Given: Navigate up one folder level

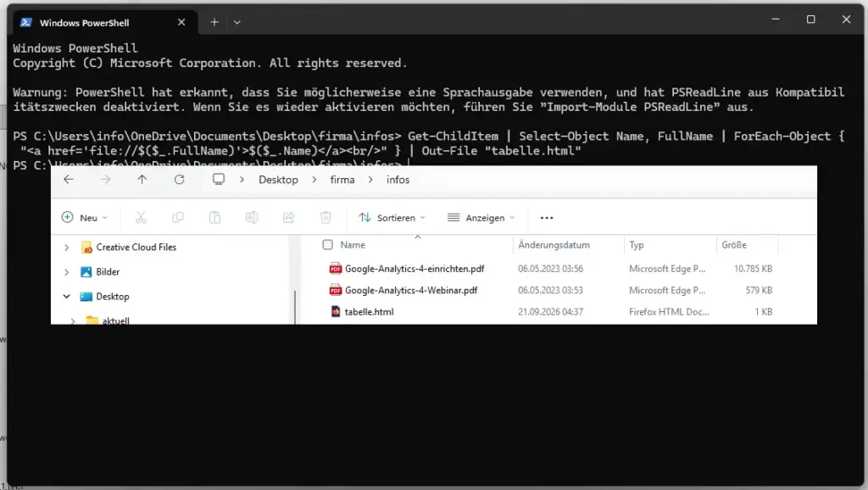Looking at the screenshot, I should point(142,180).
